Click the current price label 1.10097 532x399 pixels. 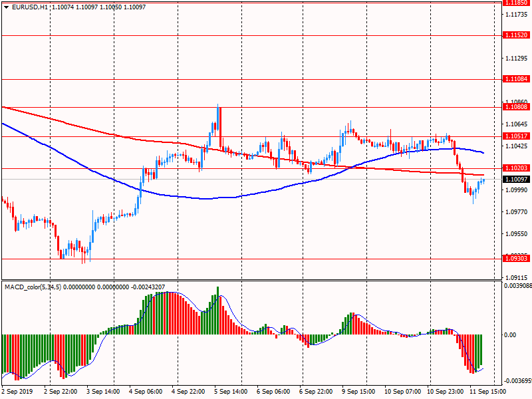click(517, 180)
